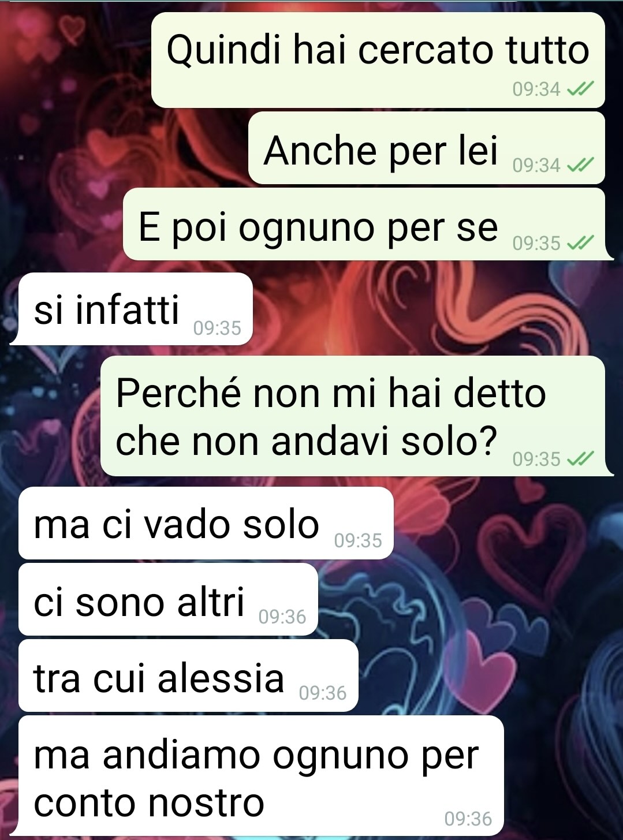This screenshot has height=840, width=623.
Task: Tap the 'Anche per lei' message bubble
Action: (427, 148)
